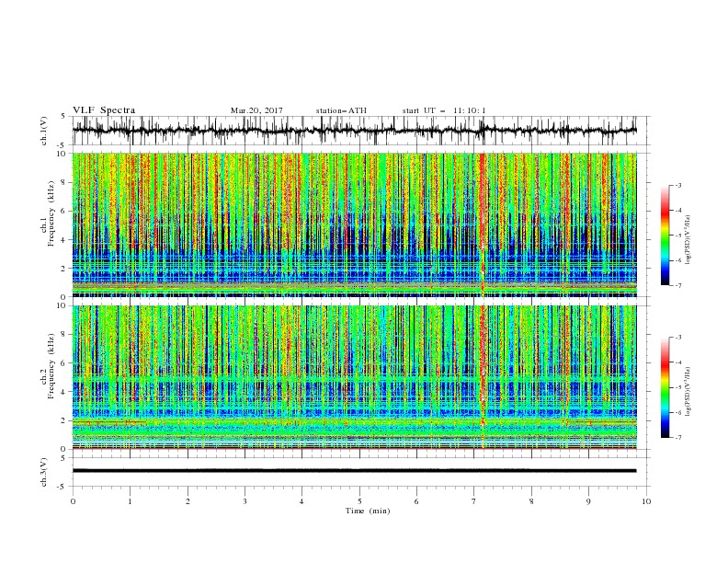This screenshot has width=728, height=563.
Task: Click the 'Time (min)' axis label
Action: pos(368,511)
